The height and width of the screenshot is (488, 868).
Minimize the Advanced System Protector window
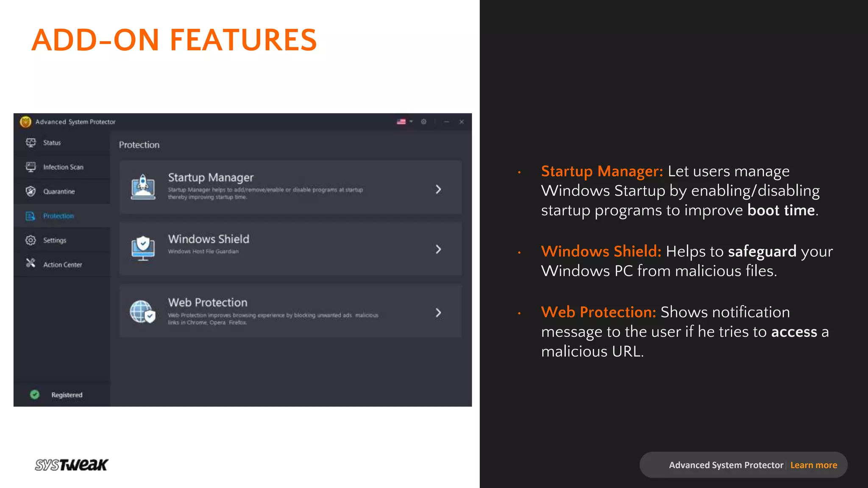[x=446, y=122]
